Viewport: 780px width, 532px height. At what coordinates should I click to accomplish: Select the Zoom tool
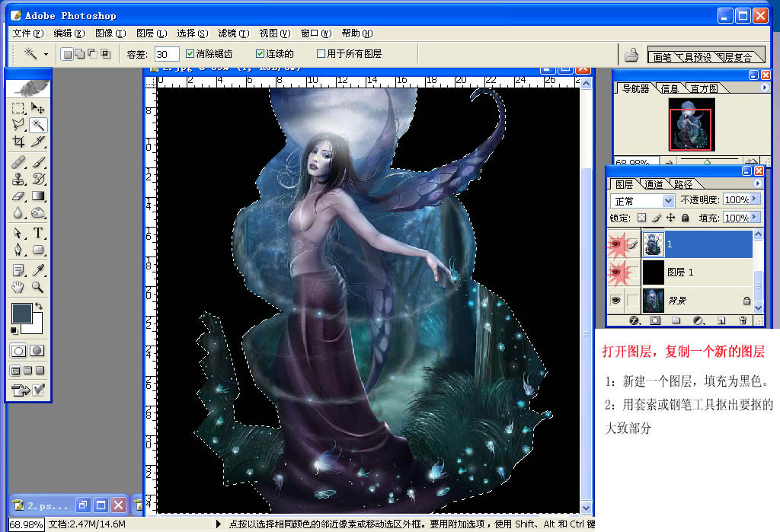38,287
